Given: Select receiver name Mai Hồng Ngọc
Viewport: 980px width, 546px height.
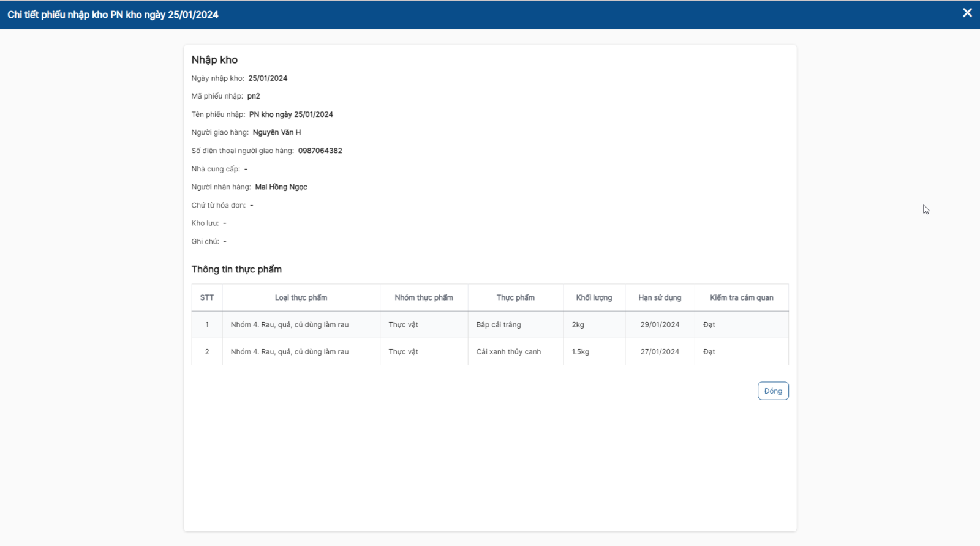Looking at the screenshot, I should (x=281, y=187).
